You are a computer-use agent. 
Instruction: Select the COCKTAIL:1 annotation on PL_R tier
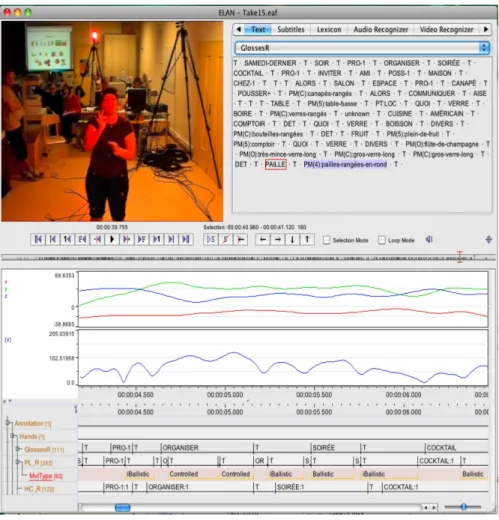tap(439, 461)
